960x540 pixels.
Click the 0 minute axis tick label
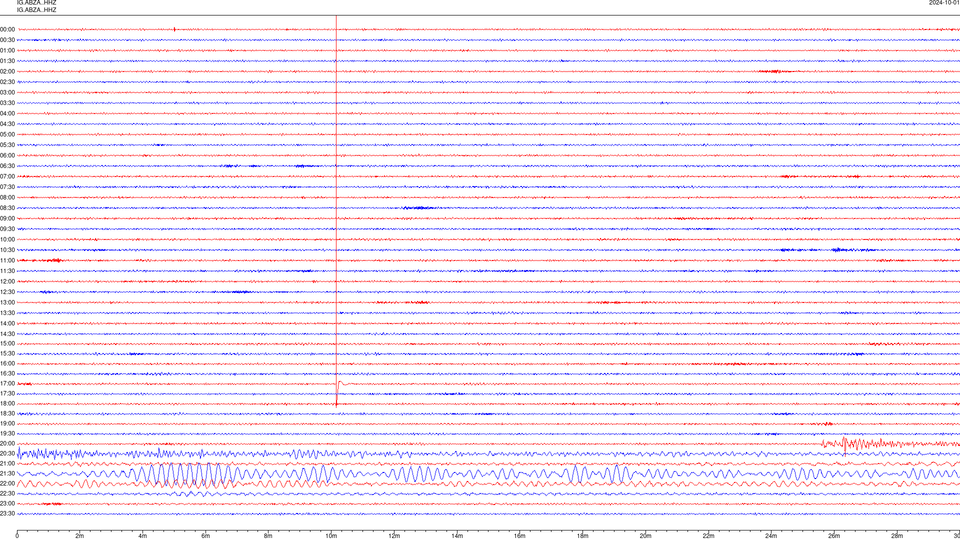coord(17,536)
